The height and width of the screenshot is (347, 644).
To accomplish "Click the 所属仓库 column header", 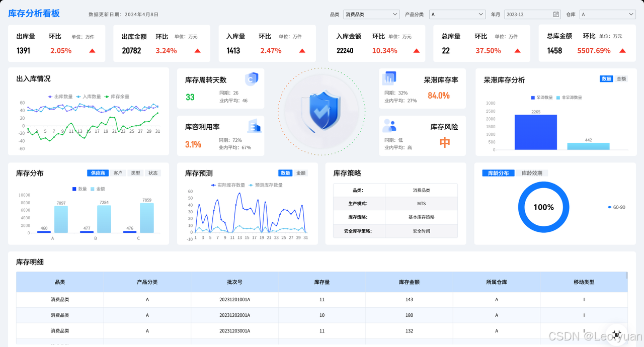I will [x=497, y=282].
